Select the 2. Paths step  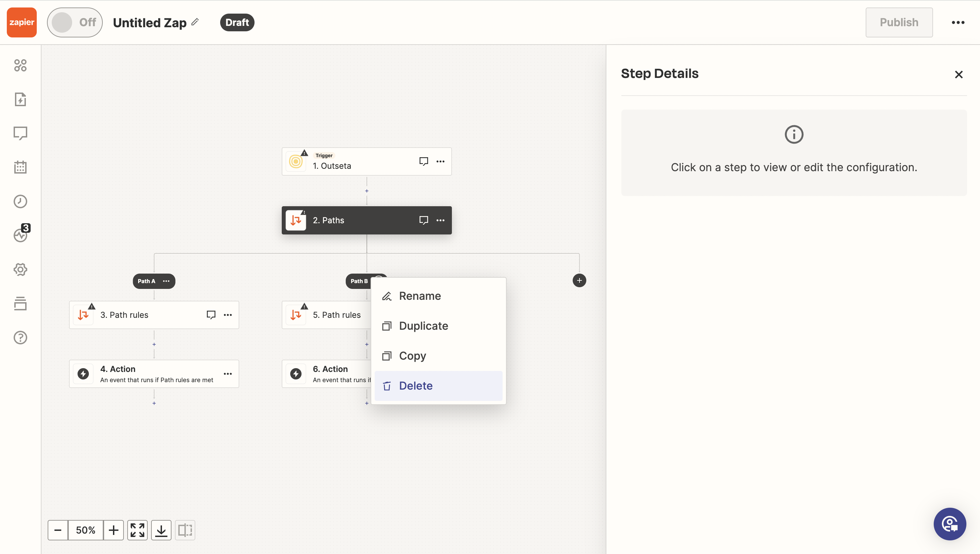[366, 220]
